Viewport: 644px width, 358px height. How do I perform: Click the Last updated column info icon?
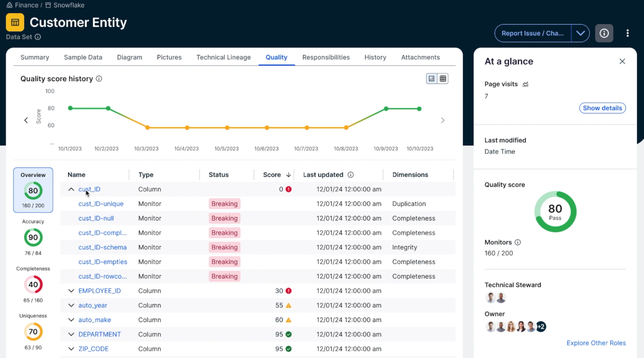coord(352,175)
